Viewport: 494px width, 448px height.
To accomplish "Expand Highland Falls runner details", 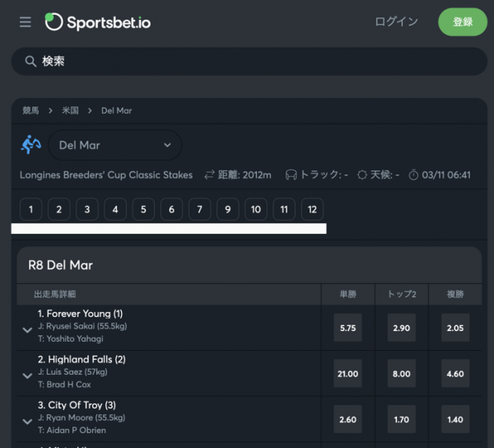I will pos(27,375).
